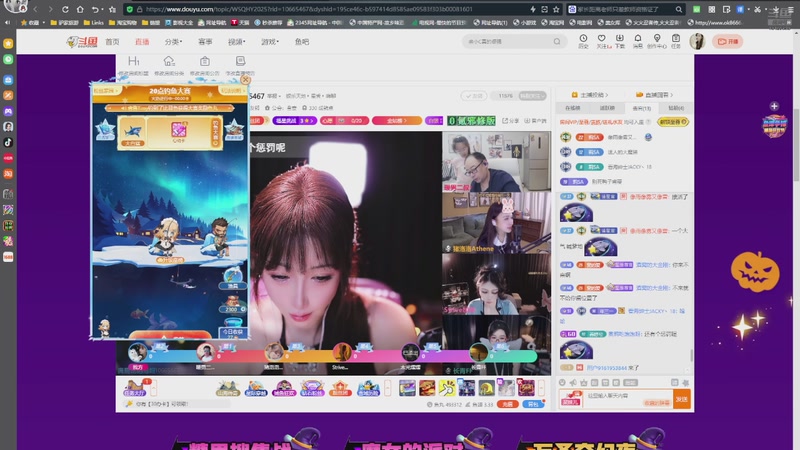Open the 小游戏 bookmark
Viewport: 800px width, 450px height.
coord(525,22)
